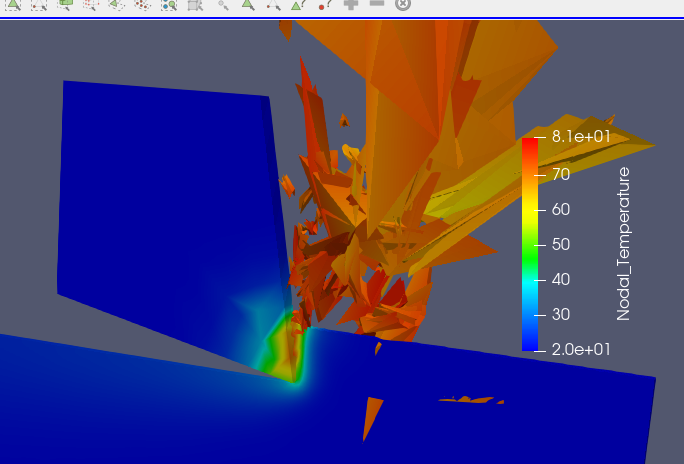Start Select Points With Polygon
684x464 pixels.
tap(143, 5)
